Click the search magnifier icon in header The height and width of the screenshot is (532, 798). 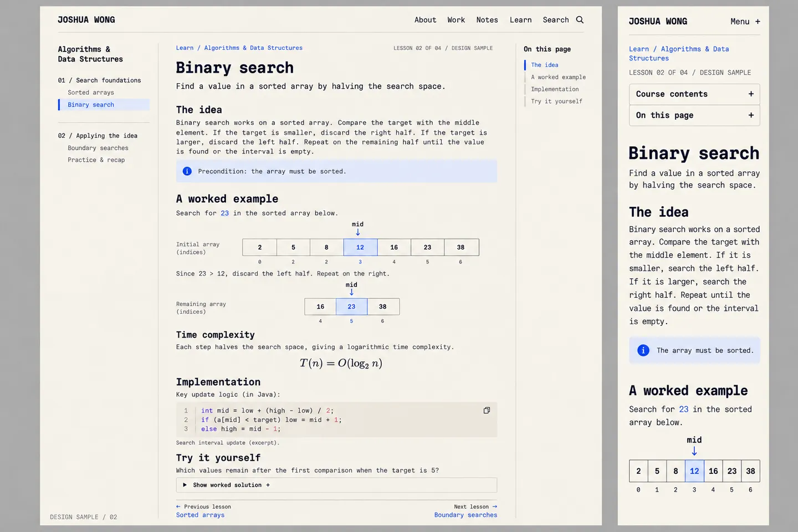point(580,19)
